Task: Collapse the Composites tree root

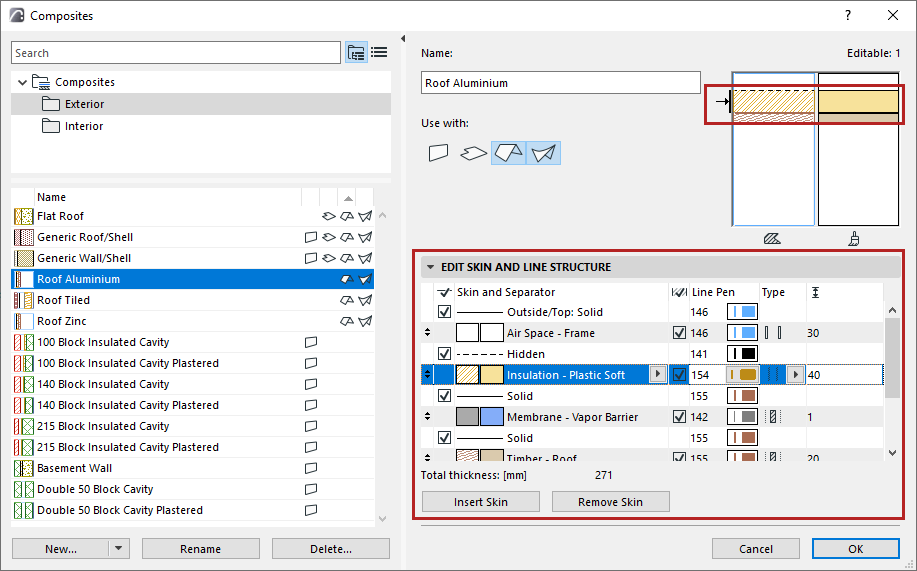Action: tap(22, 82)
